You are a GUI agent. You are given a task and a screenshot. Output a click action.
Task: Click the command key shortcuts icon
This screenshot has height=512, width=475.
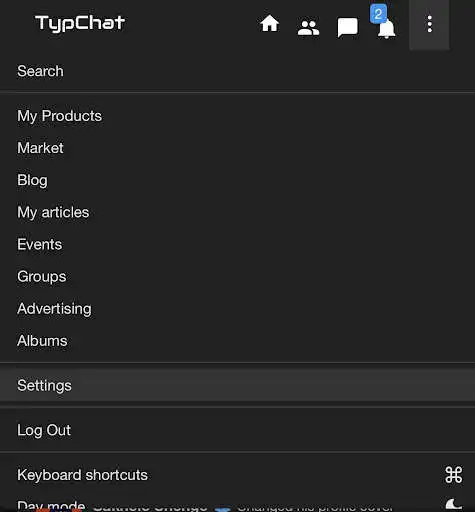click(454, 475)
